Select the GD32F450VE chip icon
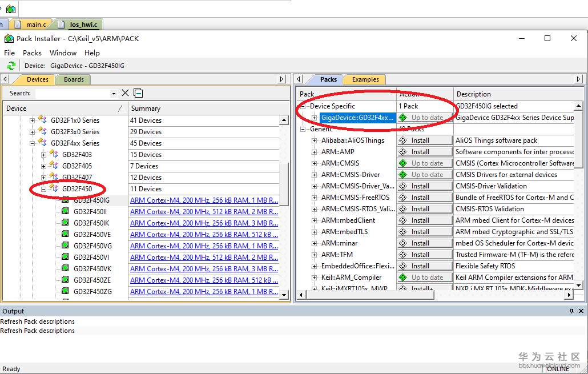 pos(65,234)
